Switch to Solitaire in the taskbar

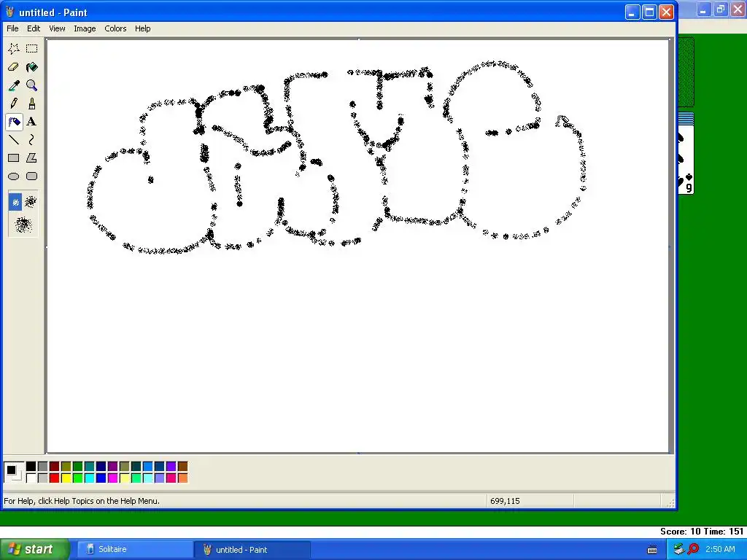(x=135, y=550)
